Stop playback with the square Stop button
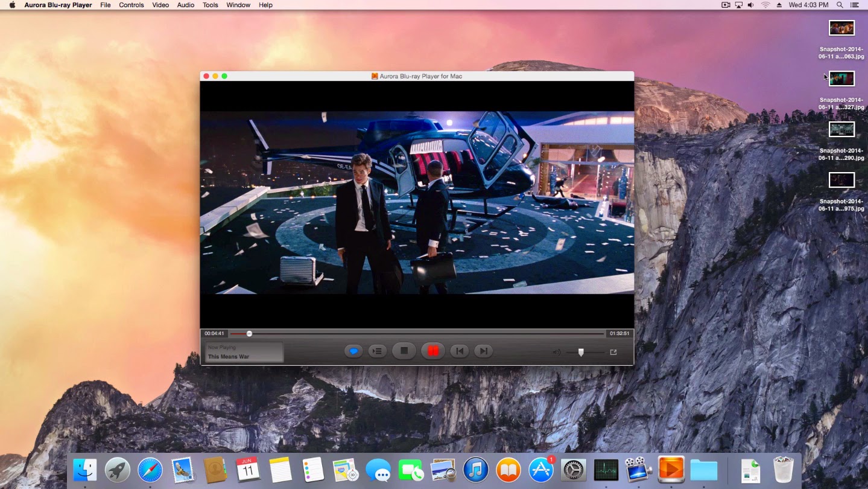The width and height of the screenshot is (868, 489). tap(404, 351)
